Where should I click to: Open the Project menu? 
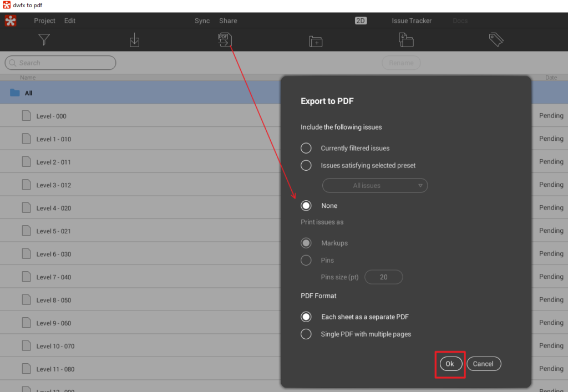(44, 21)
